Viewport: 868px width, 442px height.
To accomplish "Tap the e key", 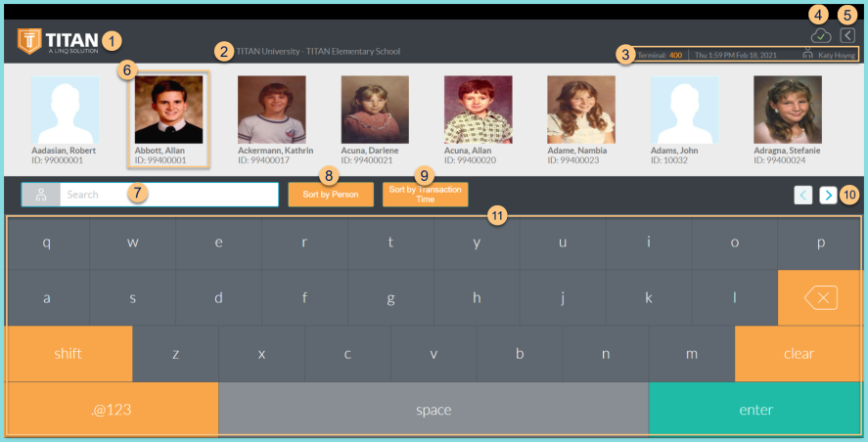I will (218, 243).
